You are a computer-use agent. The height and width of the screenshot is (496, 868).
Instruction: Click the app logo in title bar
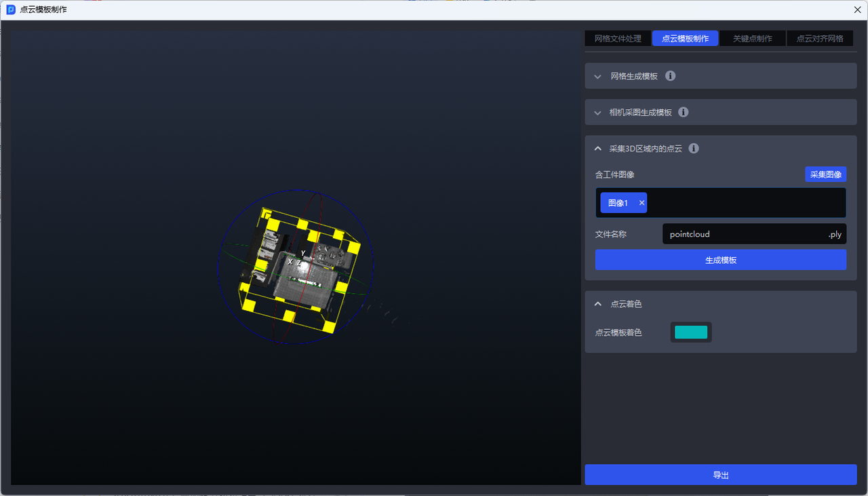click(x=11, y=9)
